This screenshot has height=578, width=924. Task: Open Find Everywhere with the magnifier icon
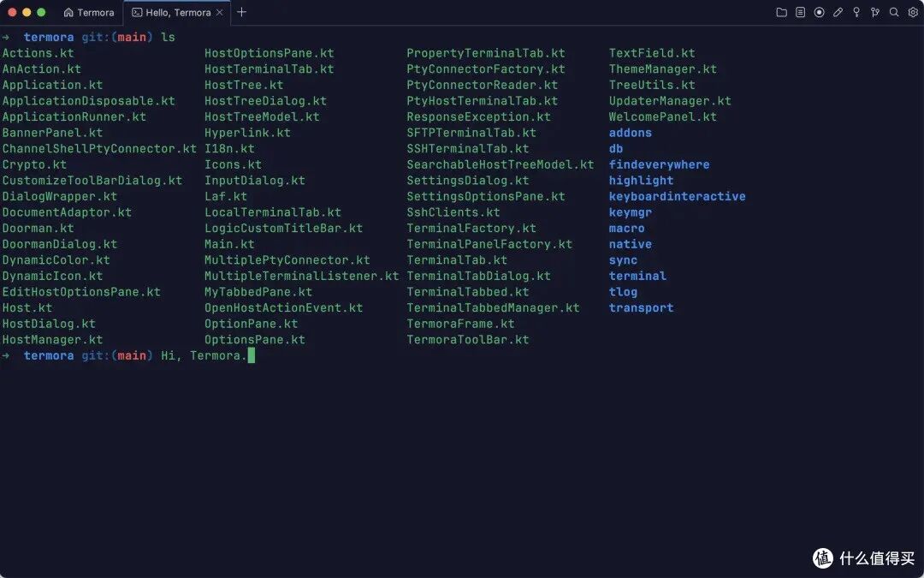click(894, 12)
